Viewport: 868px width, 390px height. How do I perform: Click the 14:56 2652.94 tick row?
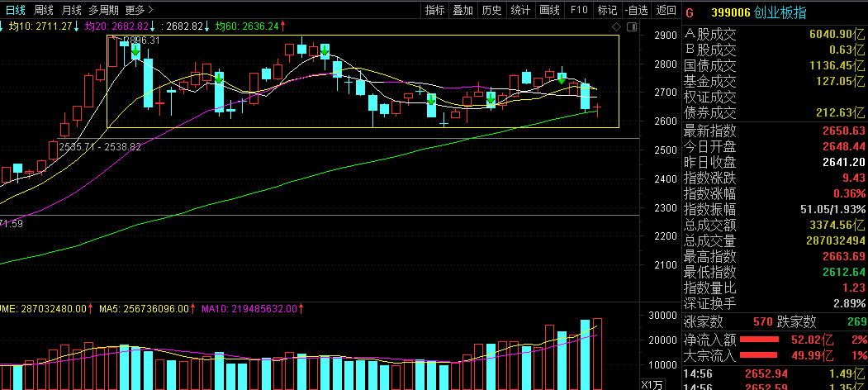775,373
